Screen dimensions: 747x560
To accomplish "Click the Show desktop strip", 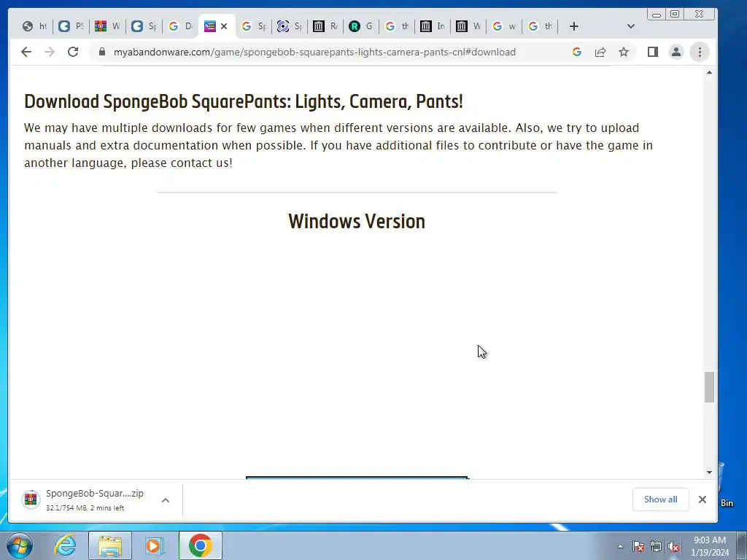I will (x=743, y=545).
